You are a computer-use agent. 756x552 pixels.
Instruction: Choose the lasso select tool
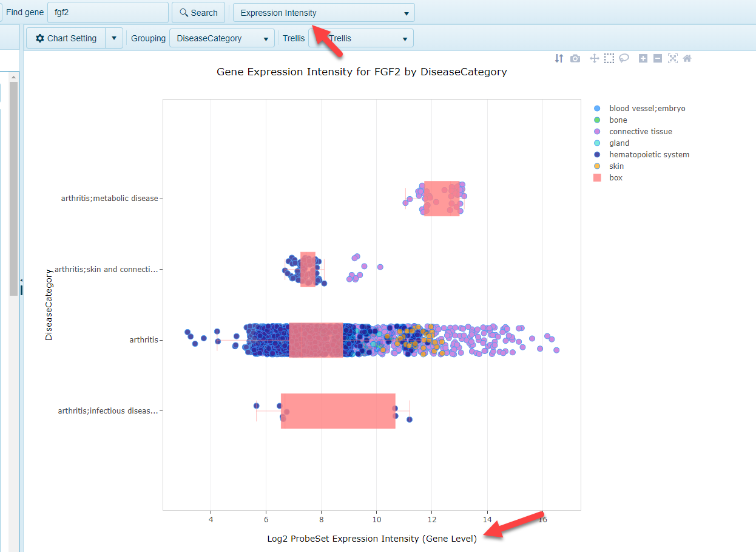(624, 58)
